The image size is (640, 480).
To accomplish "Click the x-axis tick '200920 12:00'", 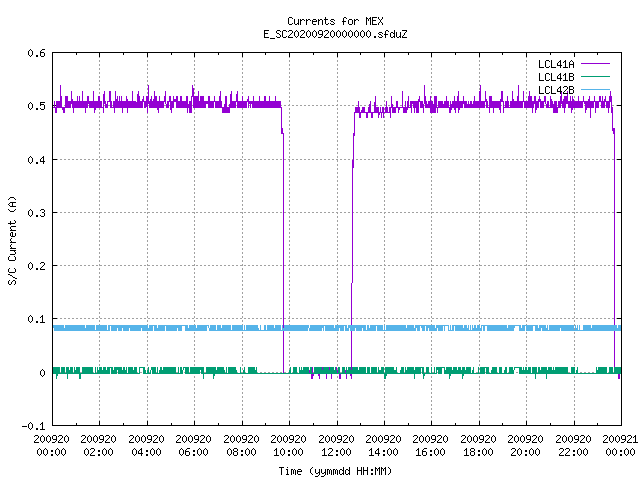I will [336, 446].
